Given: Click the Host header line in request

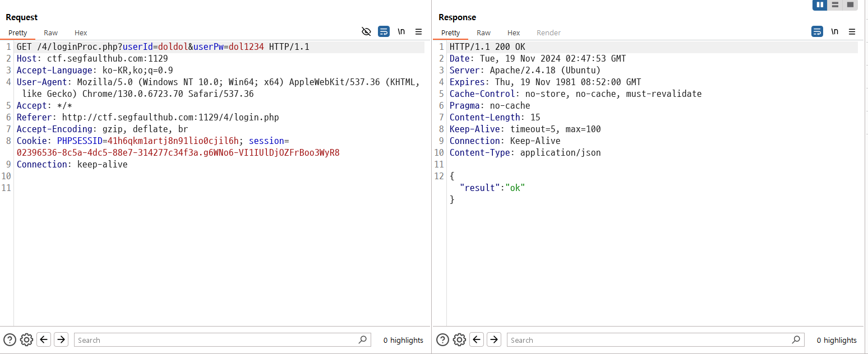Looking at the screenshot, I should (x=93, y=59).
